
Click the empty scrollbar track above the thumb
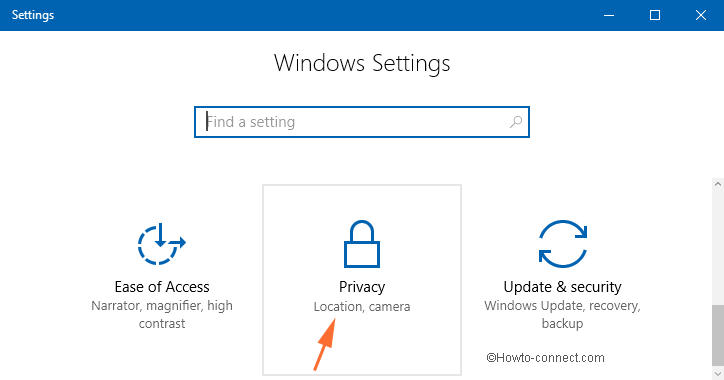[x=718, y=247]
